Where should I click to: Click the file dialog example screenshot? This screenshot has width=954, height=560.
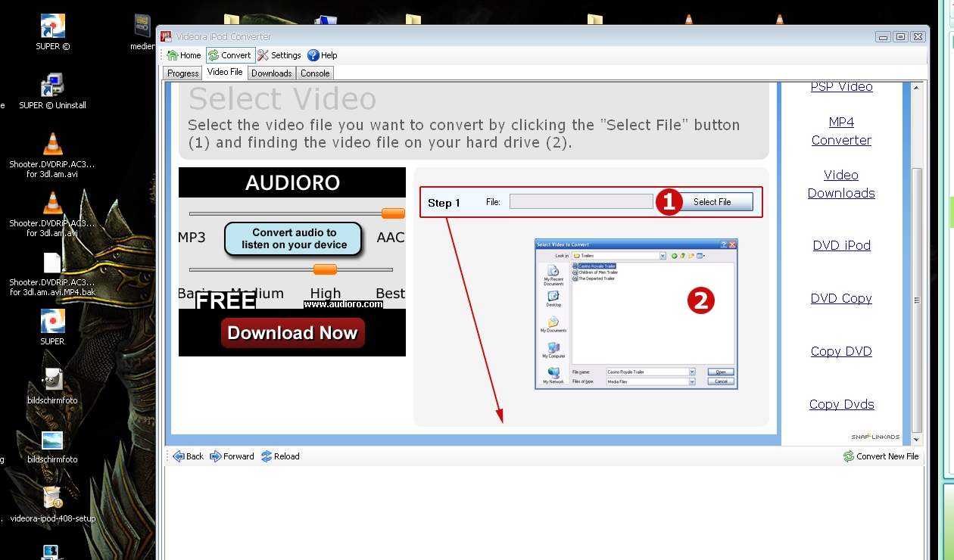[x=636, y=314]
